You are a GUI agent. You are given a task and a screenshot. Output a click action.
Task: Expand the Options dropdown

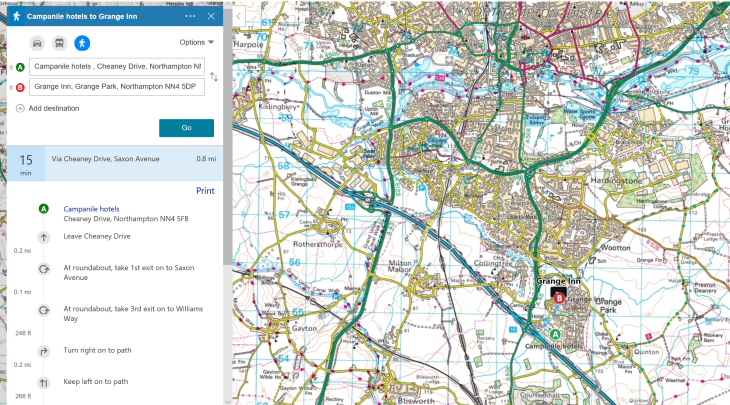tap(197, 43)
